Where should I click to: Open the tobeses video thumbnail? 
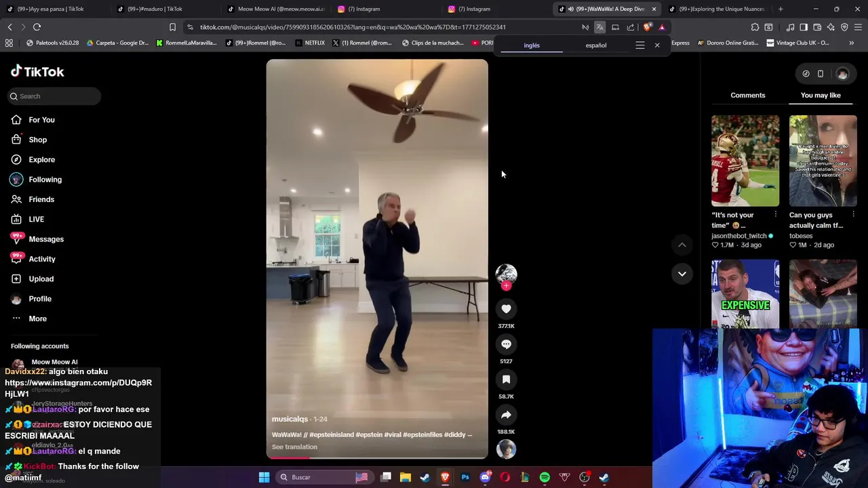coord(823,161)
